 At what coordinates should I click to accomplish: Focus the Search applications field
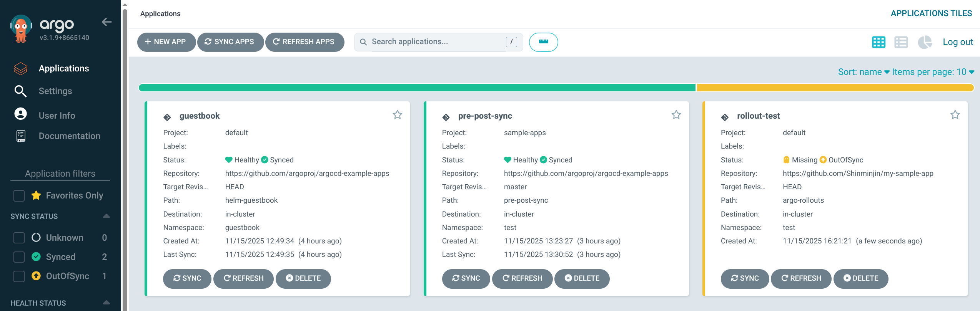[x=438, y=42]
